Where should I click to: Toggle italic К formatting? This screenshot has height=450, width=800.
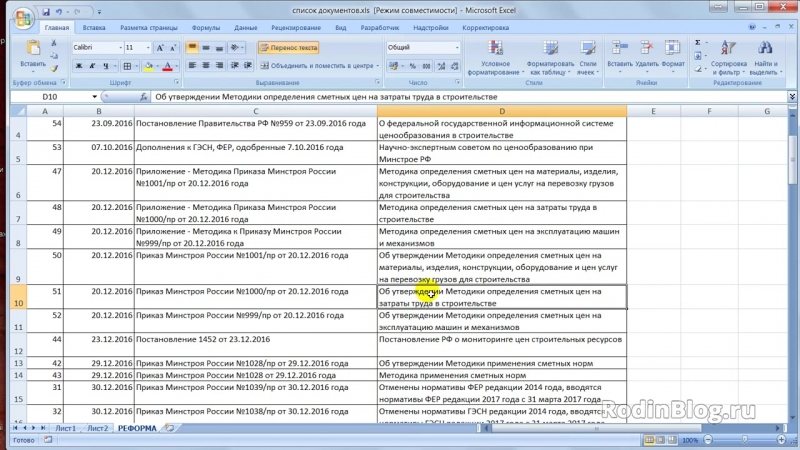click(92, 66)
